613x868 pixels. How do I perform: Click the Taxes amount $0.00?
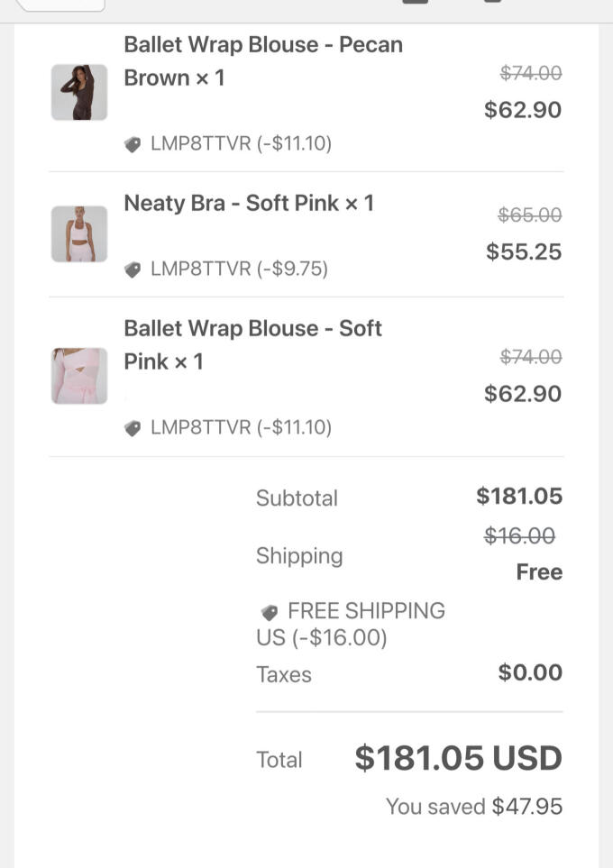pyautogui.click(x=529, y=672)
